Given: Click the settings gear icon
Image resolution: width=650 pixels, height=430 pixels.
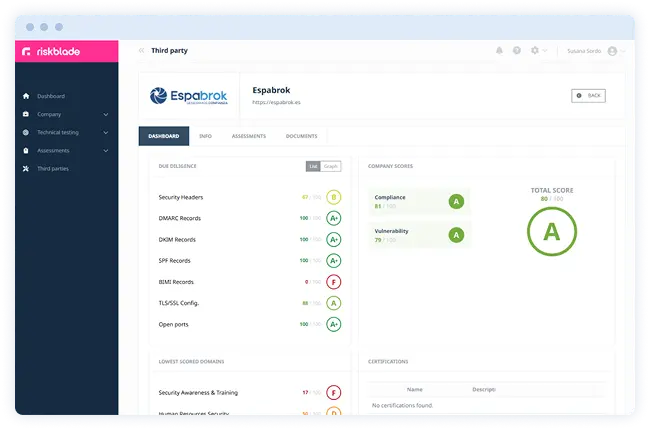Looking at the screenshot, I should 535,50.
